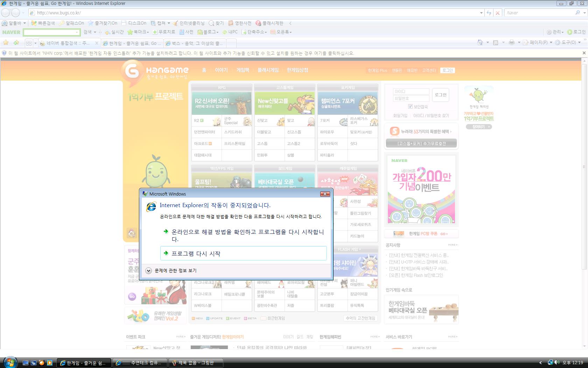
Task: Click the 추억의 고전한게임 button
Action: (360, 318)
